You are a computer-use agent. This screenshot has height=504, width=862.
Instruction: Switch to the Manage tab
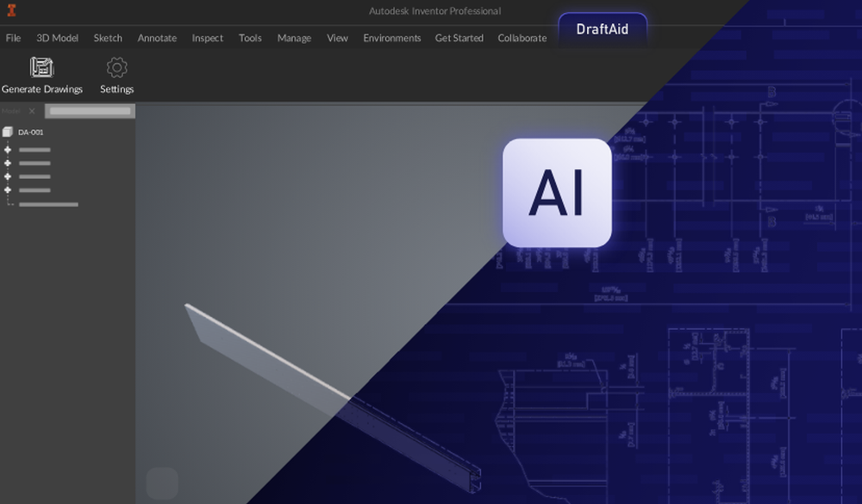pyautogui.click(x=294, y=38)
